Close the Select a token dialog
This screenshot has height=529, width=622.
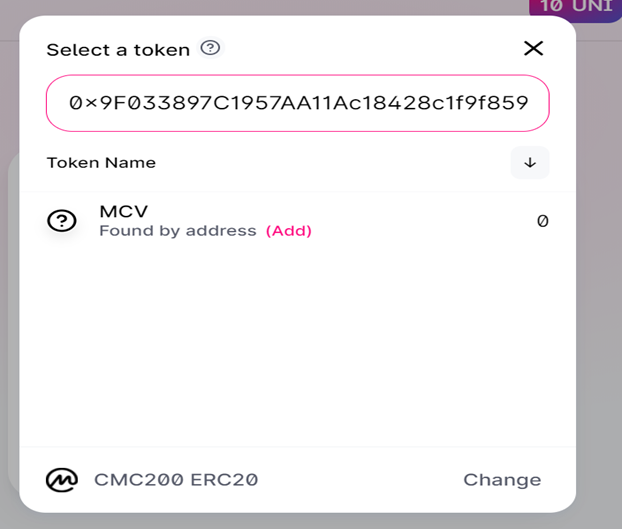click(533, 48)
